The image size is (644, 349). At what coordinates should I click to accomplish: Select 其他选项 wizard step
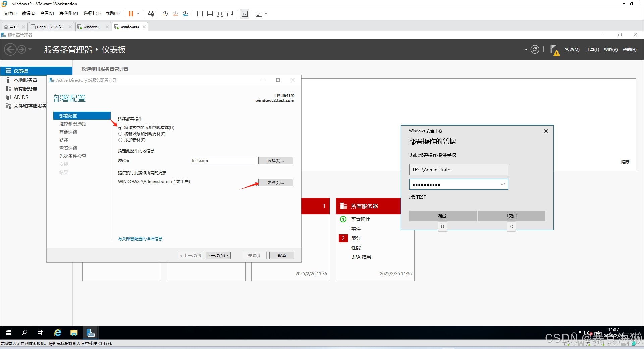68,132
